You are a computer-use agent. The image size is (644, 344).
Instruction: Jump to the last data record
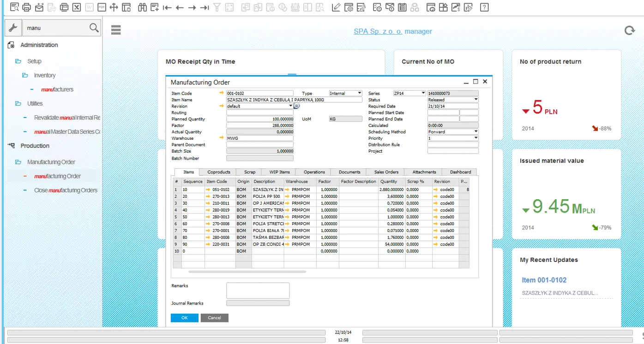click(205, 7)
